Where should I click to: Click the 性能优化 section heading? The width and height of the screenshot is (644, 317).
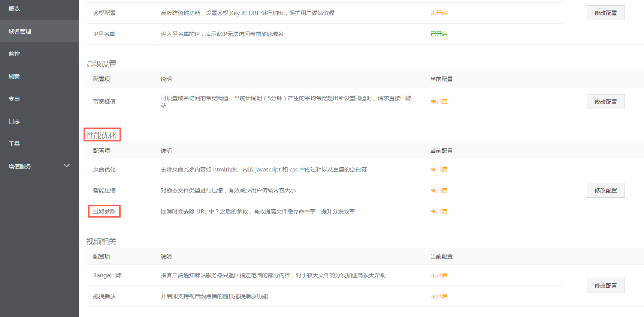coord(102,135)
